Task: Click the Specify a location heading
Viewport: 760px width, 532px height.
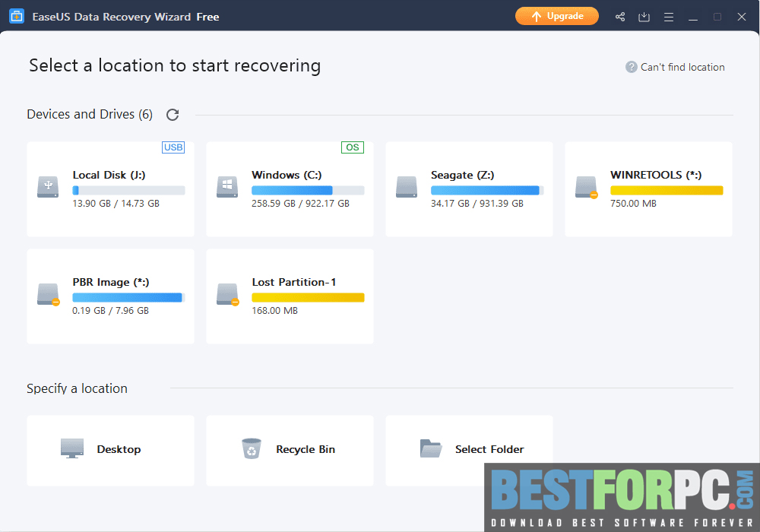Action: 77,388
